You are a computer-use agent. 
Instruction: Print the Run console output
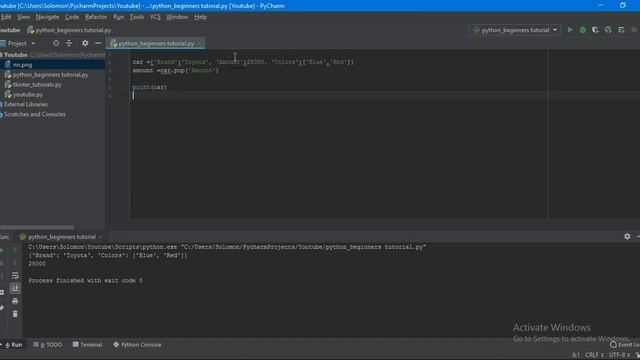[x=15, y=301]
